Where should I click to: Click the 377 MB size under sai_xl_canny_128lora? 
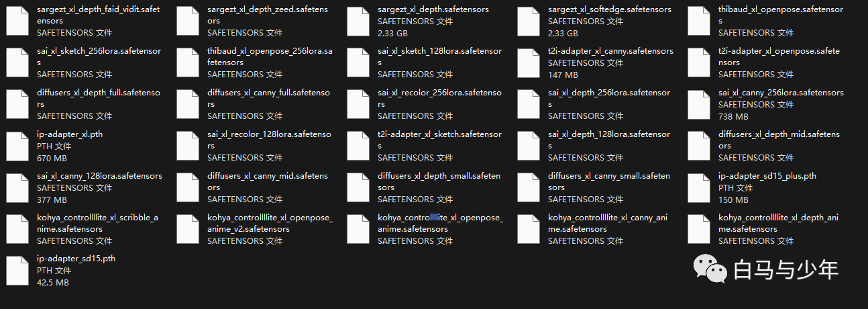pos(52,200)
